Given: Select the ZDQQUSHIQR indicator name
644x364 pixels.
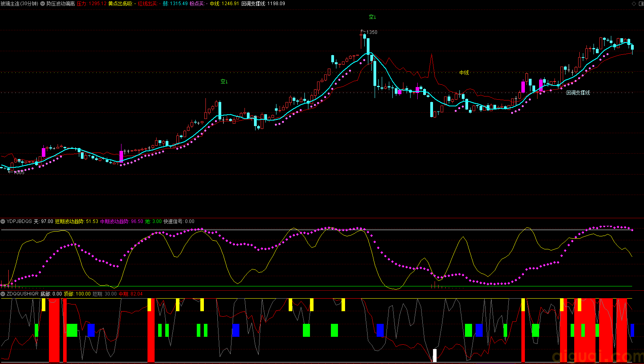Looking at the screenshot, I should click(22, 294).
